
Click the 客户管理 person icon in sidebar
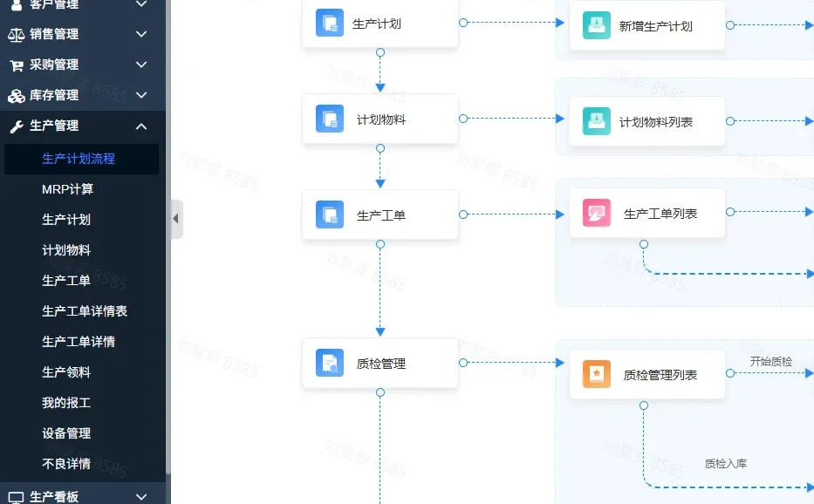[15, 5]
